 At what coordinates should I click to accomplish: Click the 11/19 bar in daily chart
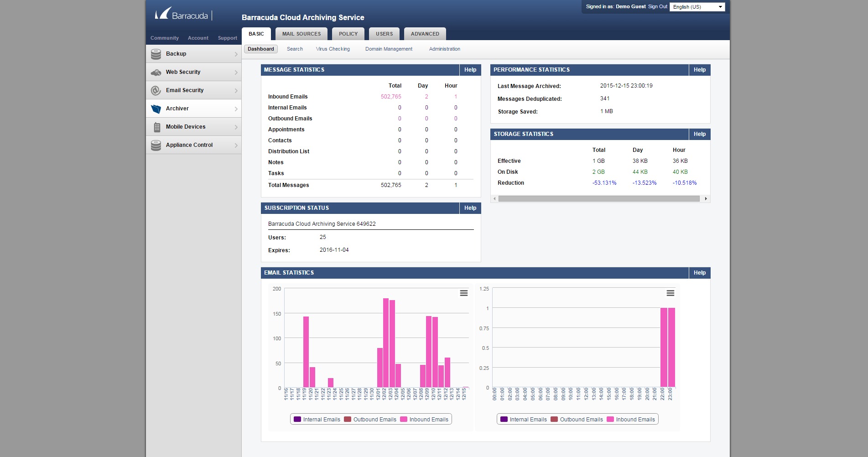(306, 352)
